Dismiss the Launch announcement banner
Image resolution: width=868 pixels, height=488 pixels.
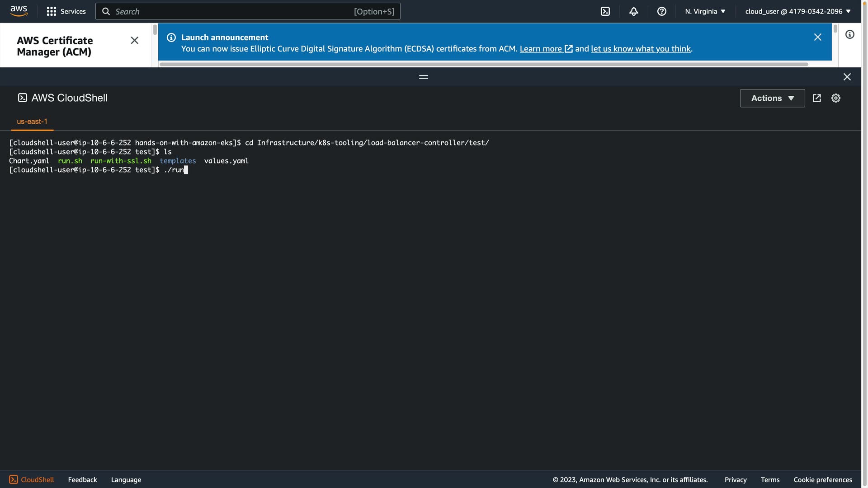coord(817,38)
